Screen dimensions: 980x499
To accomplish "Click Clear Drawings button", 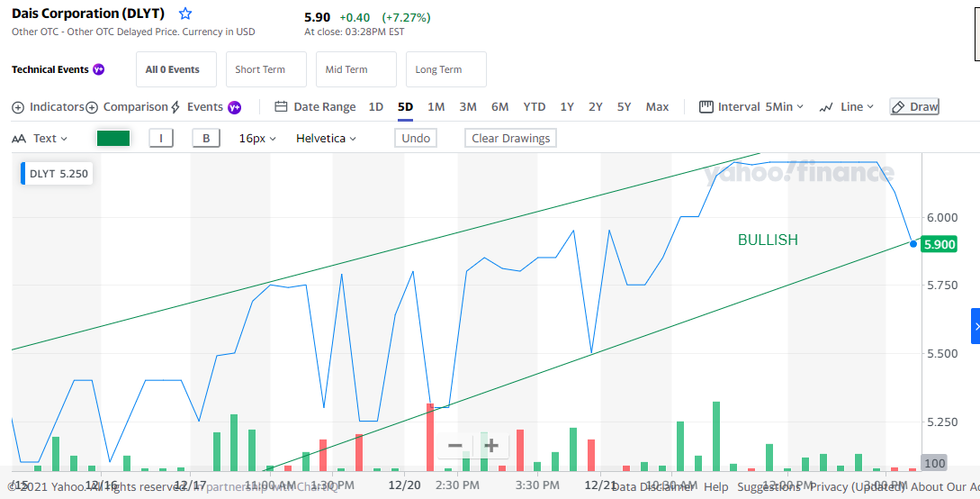I will tap(510, 138).
